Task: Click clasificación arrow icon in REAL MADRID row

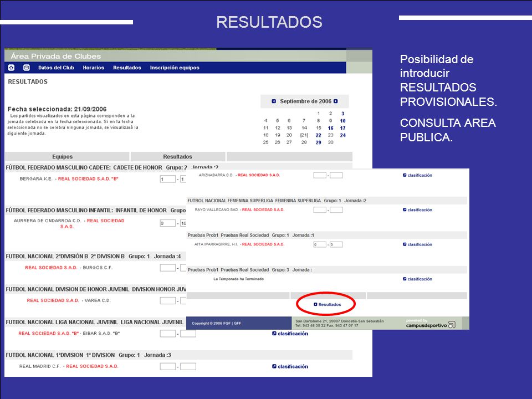Action: [274, 366]
